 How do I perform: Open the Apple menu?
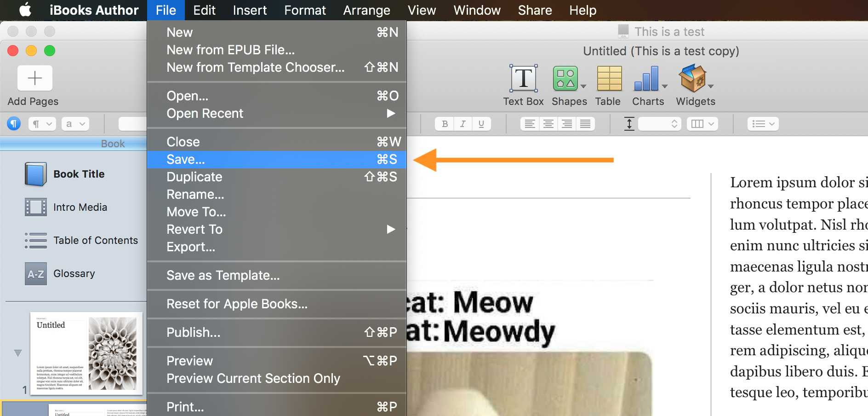pos(25,10)
